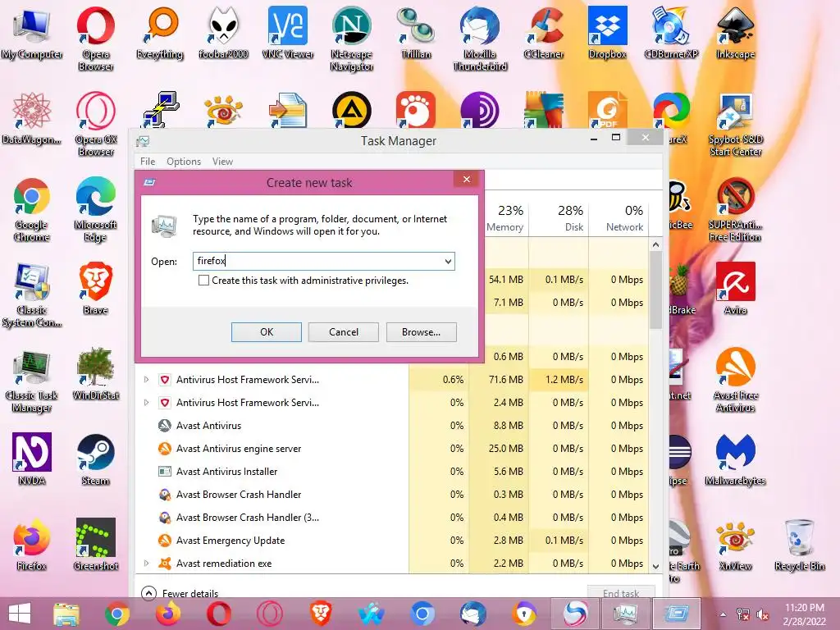Open the WinDirStat desktop shortcut
Screen dimensions: 840x630
[96, 374]
